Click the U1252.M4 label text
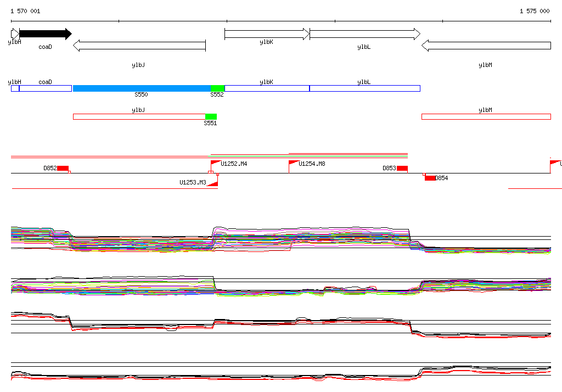562x392 pixels. (x=234, y=164)
